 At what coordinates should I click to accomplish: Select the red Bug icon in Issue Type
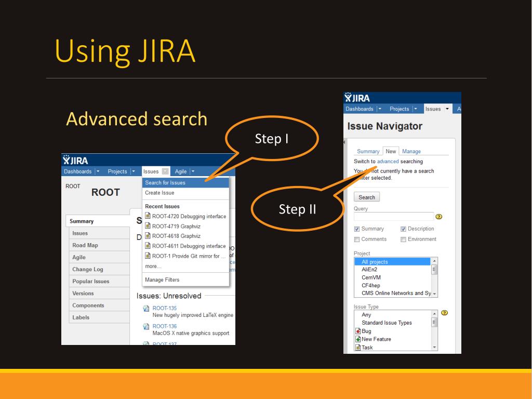coord(358,331)
